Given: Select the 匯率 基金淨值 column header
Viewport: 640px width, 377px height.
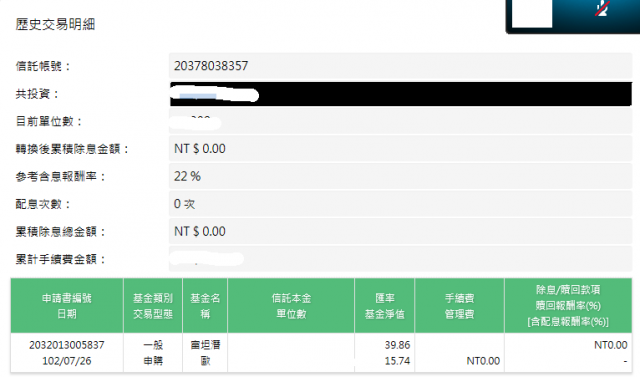Looking at the screenshot, I should (x=384, y=306).
